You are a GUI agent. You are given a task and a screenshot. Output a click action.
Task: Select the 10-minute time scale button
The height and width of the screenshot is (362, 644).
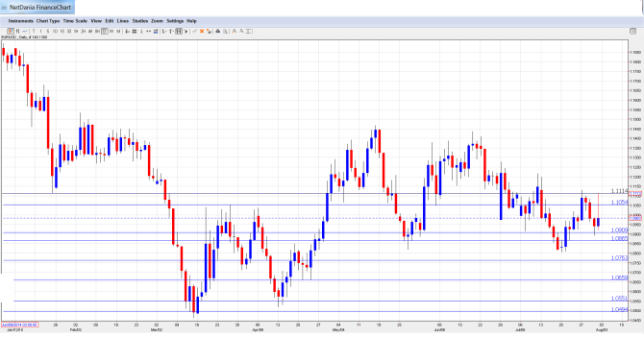pos(55,31)
